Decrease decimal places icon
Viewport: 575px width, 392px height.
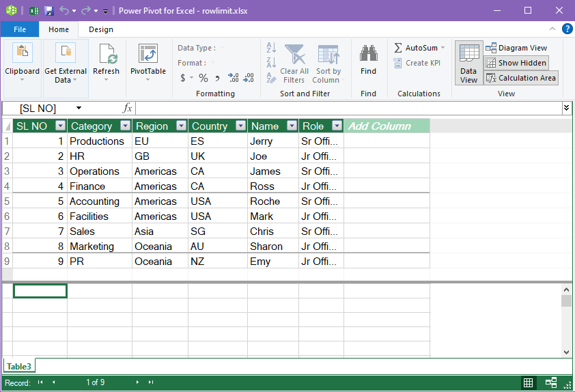(x=249, y=78)
